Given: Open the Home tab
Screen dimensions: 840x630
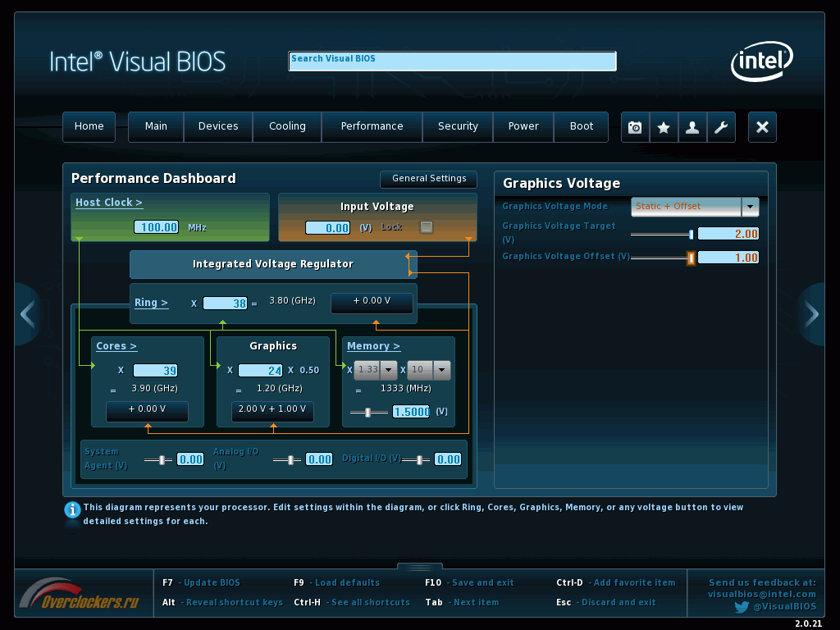Looking at the screenshot, I should 89,126.
